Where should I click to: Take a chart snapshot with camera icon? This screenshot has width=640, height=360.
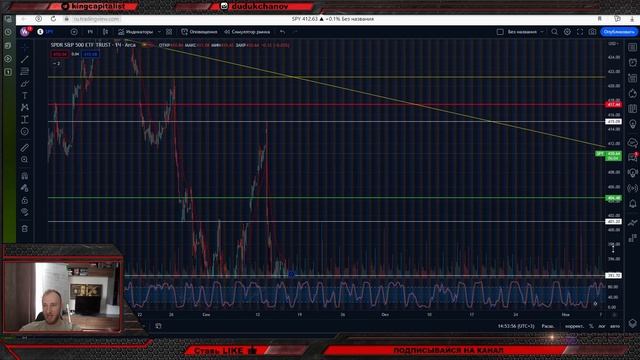point(592,31)
